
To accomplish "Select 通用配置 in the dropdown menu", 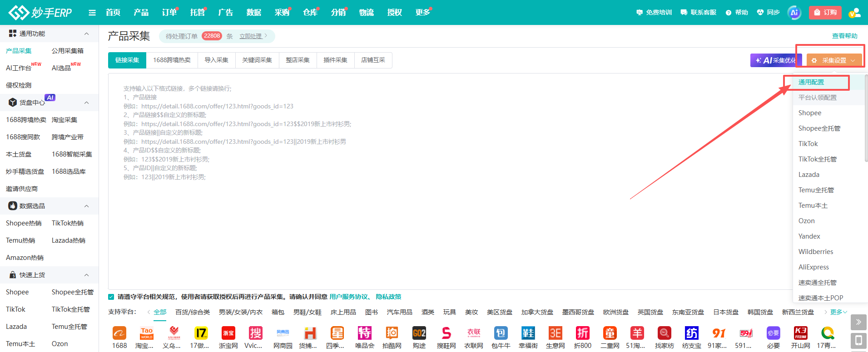I will pyautogui.click(x=811, y=82).
